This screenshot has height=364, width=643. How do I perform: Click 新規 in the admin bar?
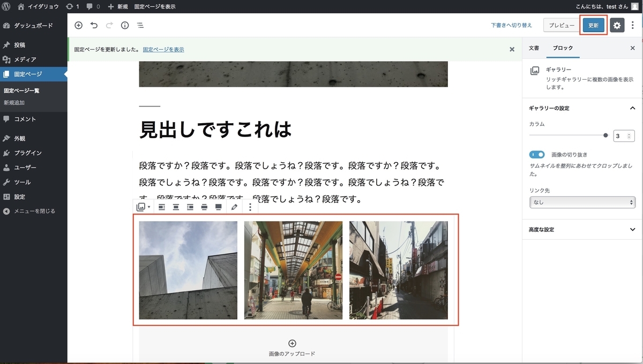pos(118,6)
